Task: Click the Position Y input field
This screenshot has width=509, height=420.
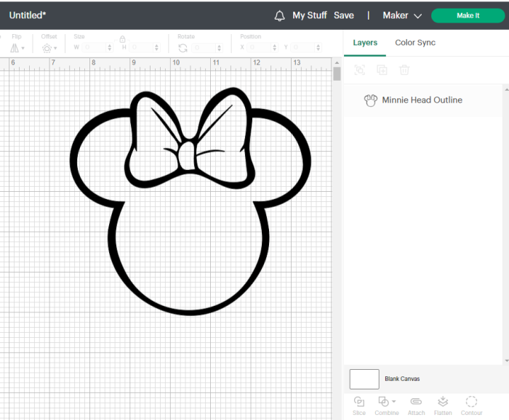Action: pyautogui.click(x=303, y=47)
